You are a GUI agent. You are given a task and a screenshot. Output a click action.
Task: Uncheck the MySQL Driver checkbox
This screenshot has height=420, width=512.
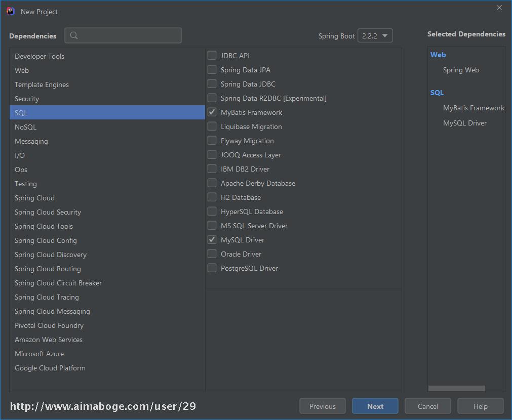tap(212, 240)
